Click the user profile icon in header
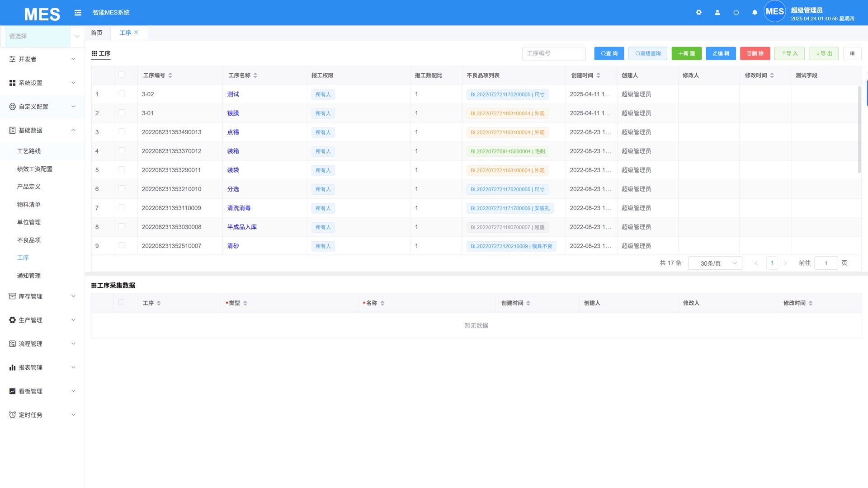 [x=717, y=13]
